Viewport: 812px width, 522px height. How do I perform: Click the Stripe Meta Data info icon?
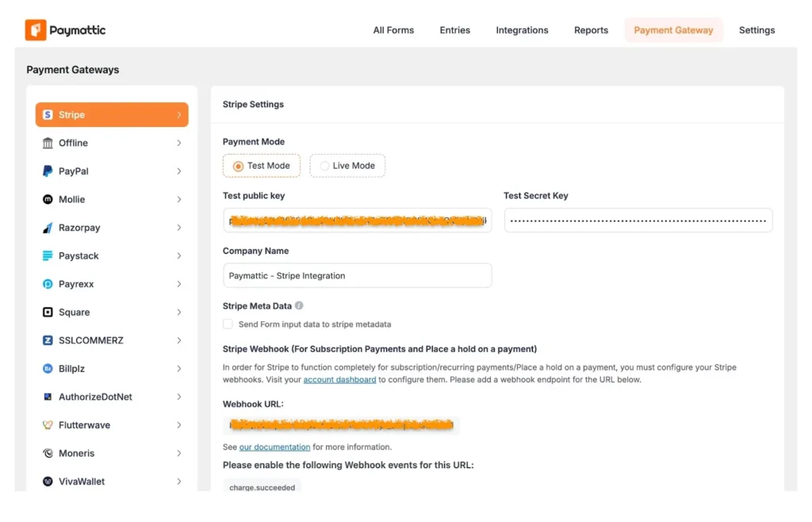(x=299, y=305)
